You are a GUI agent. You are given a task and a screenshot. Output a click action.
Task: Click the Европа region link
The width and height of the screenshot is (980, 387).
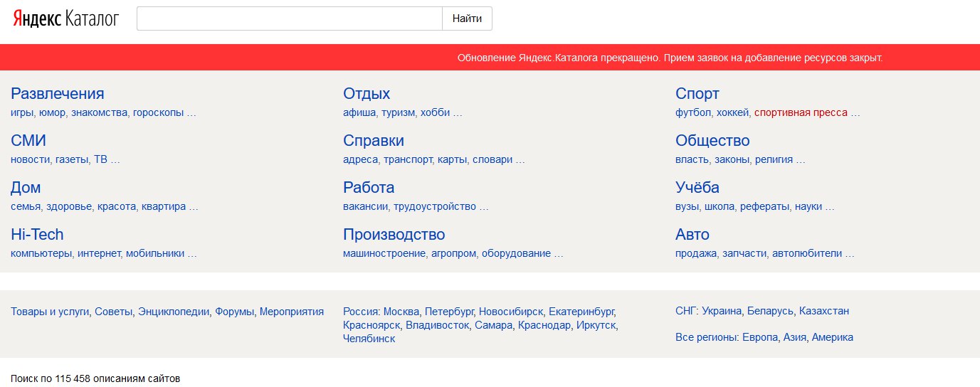(759, 337)
